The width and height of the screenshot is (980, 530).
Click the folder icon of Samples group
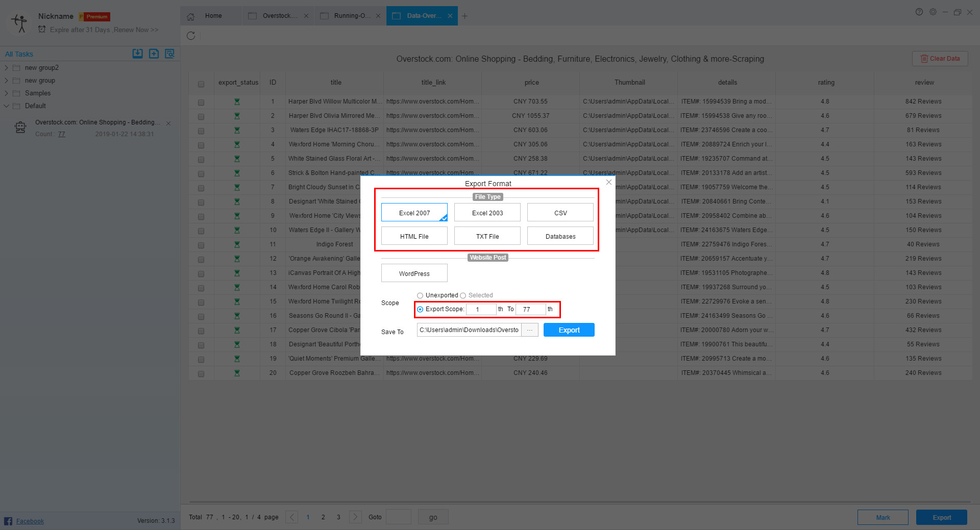point(16,93)
